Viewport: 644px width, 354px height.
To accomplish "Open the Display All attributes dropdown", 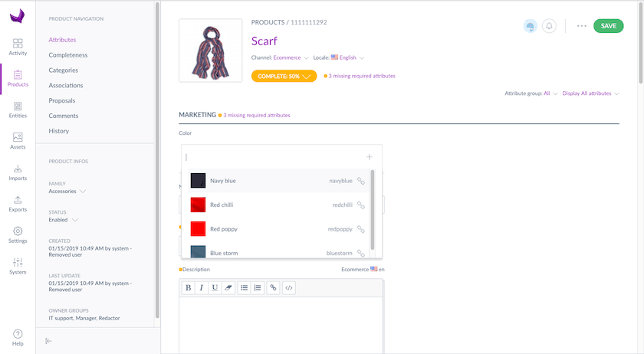I will click(x=590, y=93).
